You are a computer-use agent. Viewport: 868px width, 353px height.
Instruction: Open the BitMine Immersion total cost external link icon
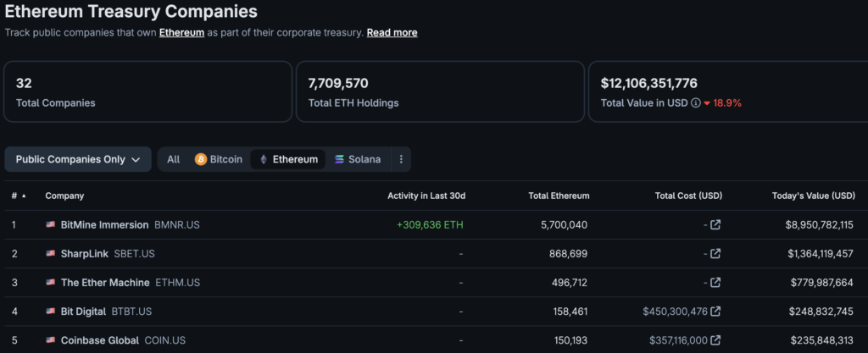point(715,225)
